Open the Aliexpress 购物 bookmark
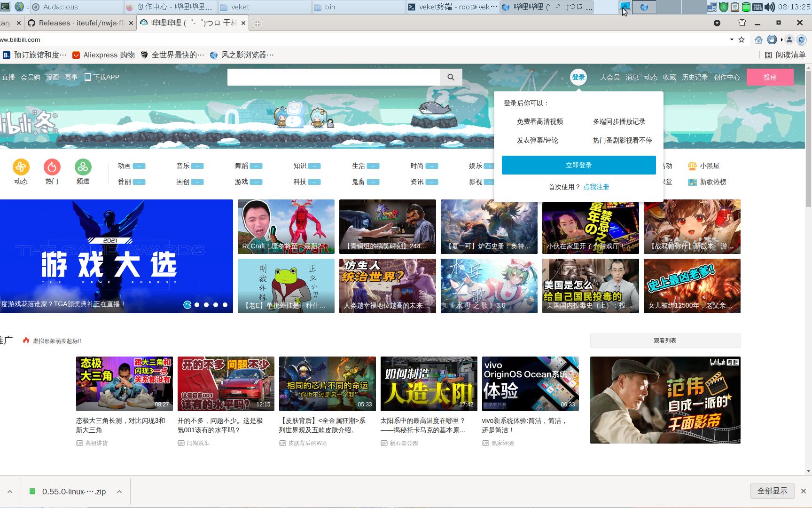812x508 pixels. click(103, 55)
